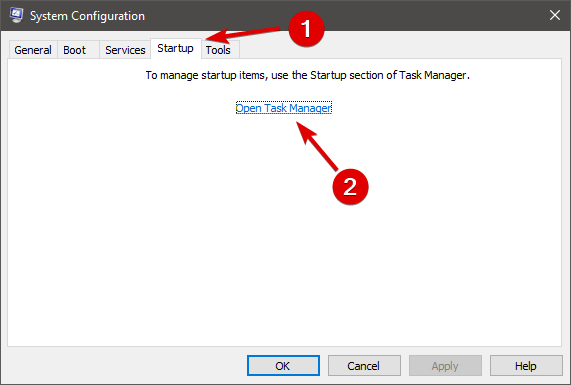
Task: Open Help for System Configuration
Action: pyautogui.click(x=526, y=365)
